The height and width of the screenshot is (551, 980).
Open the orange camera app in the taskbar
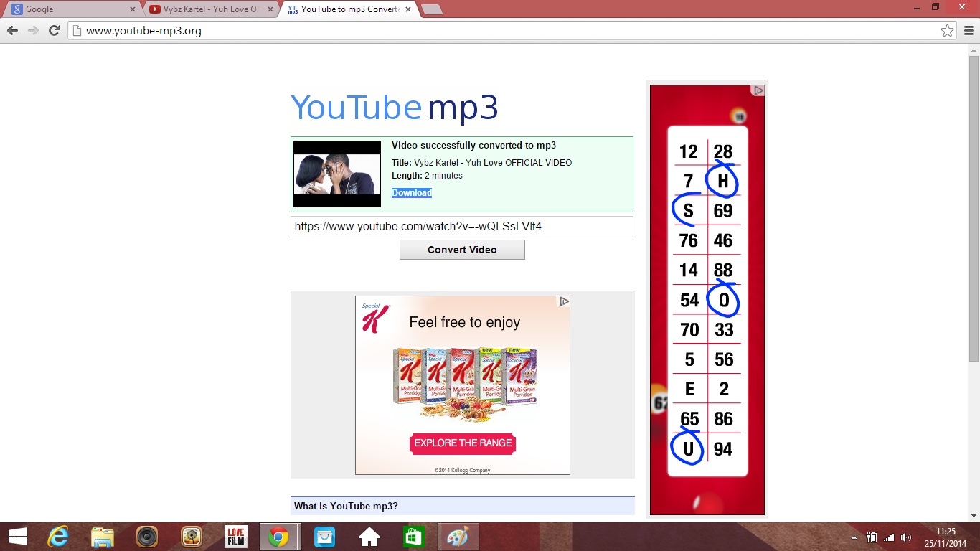[191, 537]
